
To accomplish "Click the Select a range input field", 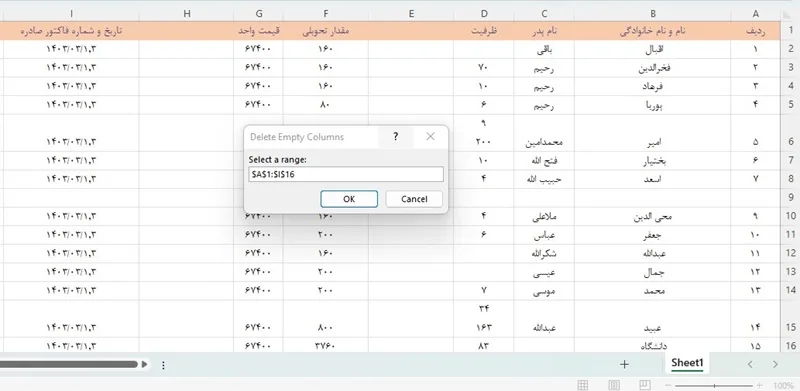I will 346,174.
